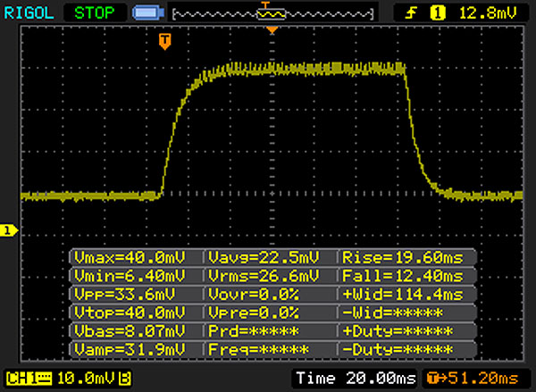Image resolution: width=536 pixels, height=392 pixels.
Task: Click the waveform memory overview bar
Action: click(x=272, y=14)
